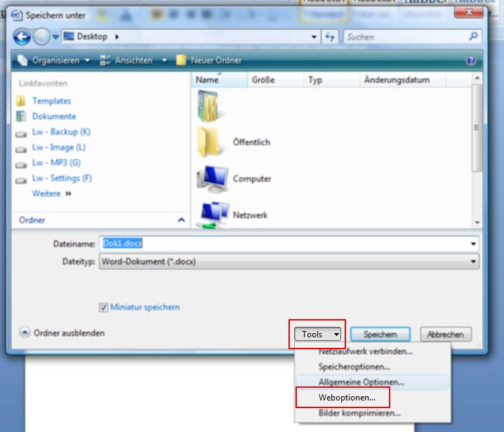Open the Organisieren menu
Image resolution: width=504 pixels, height=432 pixels.
click(x=53, y=60)
